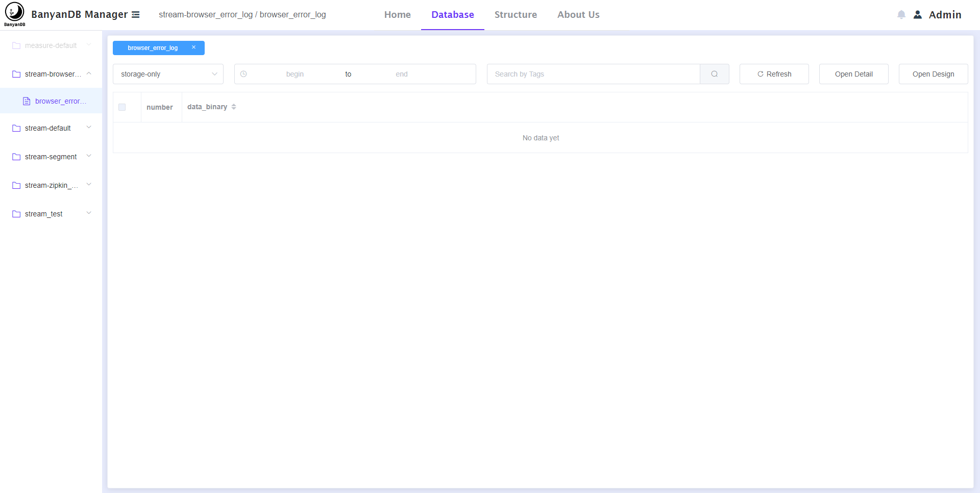The image size is (980, 493).
Task: Click the breadcrumb stream-browser_error_log path
Action: pyautogui.click(x=206, y=14)
